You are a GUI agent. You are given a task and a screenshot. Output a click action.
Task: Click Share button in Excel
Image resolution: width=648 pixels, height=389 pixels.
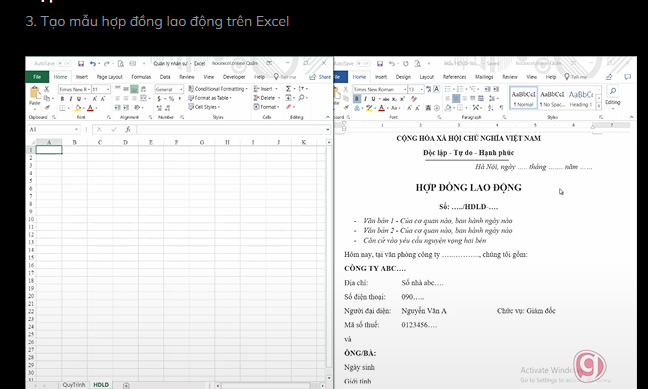(320, 77)
